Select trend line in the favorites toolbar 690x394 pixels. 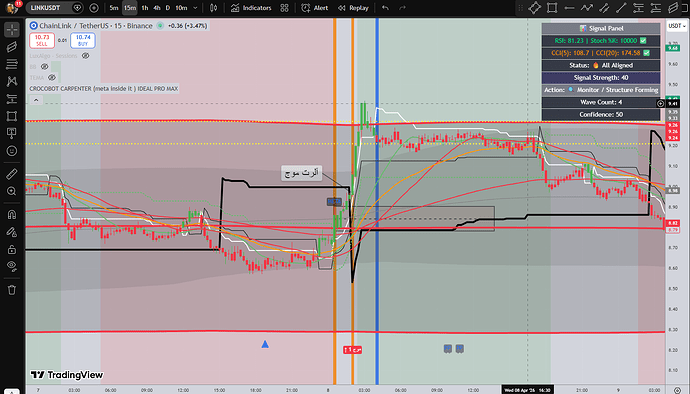(621, 8)
